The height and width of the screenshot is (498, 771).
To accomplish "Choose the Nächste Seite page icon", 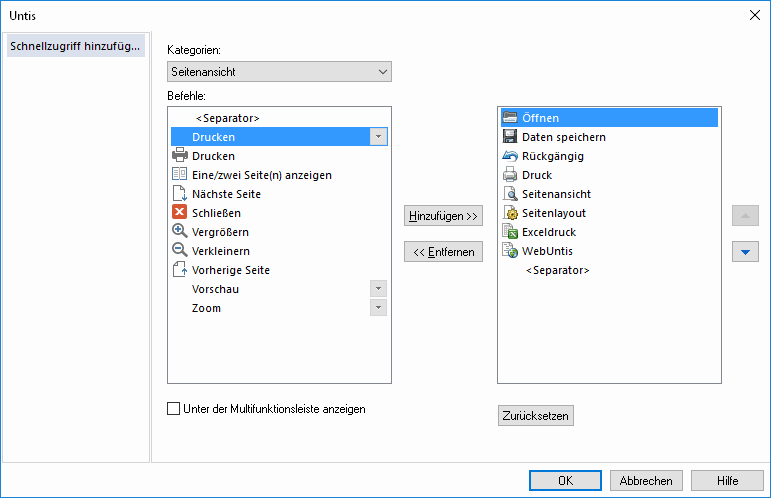I will [x=179, y=193].
